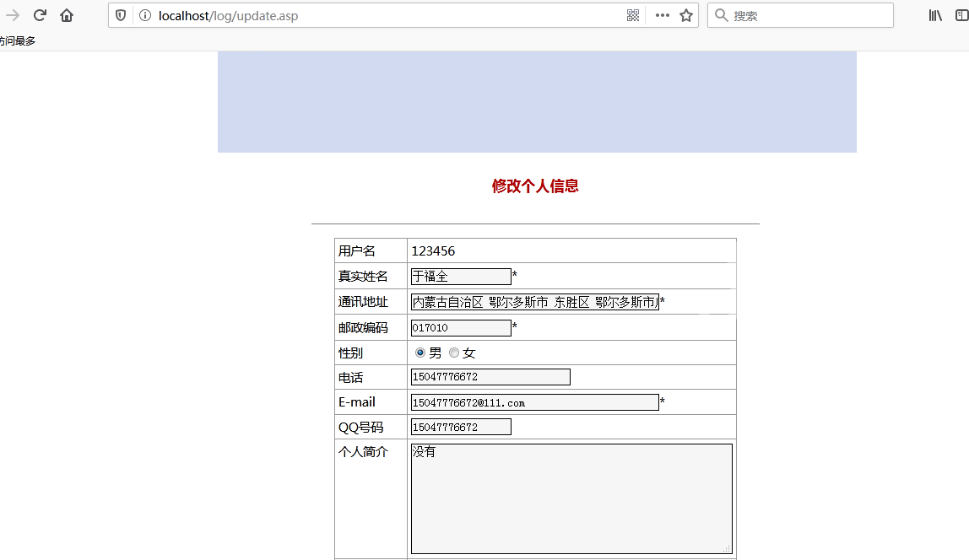Open the QR code icon in address bar
The width and height of the screenshot is (969, 560).
click(x=633, y=15)
